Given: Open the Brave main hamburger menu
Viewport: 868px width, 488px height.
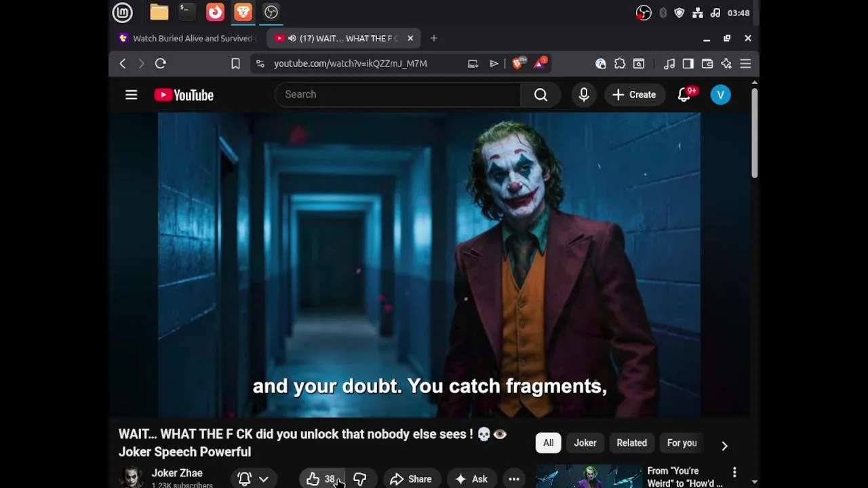Looking at the screenshot, I should (x=745, y=64).
